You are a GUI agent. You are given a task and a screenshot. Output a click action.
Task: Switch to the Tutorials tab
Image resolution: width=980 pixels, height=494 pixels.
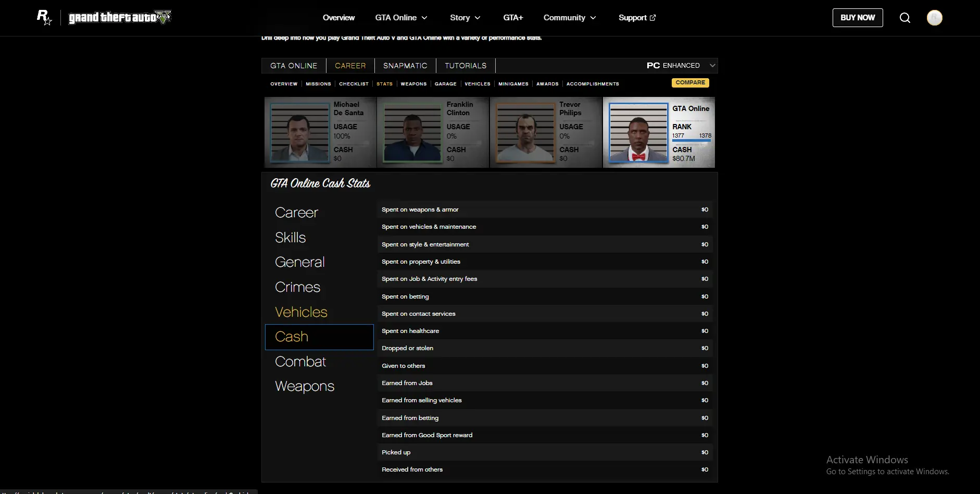click(x=466, y=66)
